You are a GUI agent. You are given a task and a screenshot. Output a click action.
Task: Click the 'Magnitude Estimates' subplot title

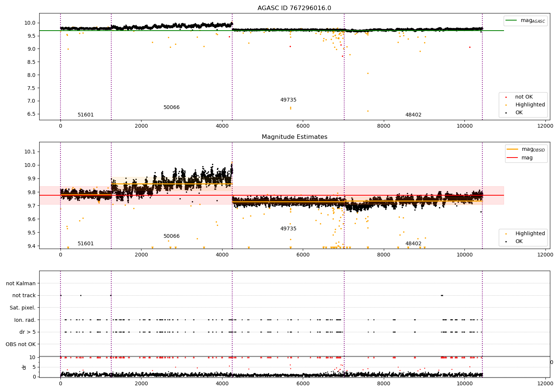(294, 137)
